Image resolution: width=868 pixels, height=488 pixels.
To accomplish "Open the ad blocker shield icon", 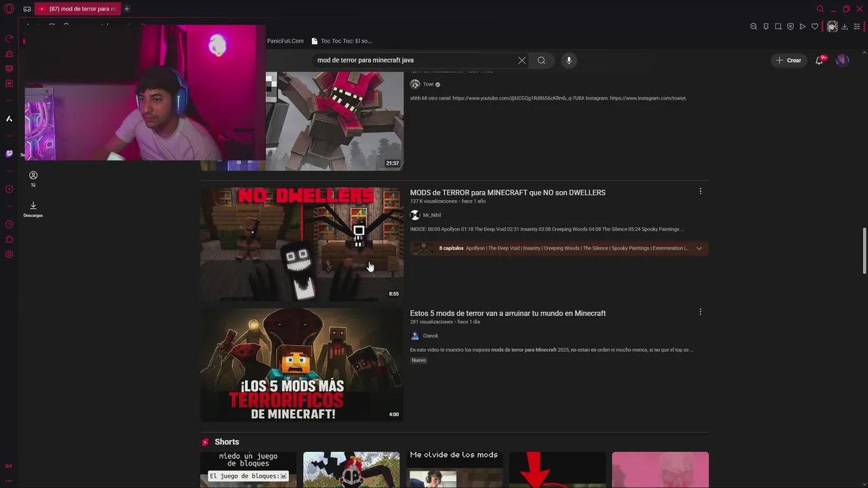I will point(790,26).
